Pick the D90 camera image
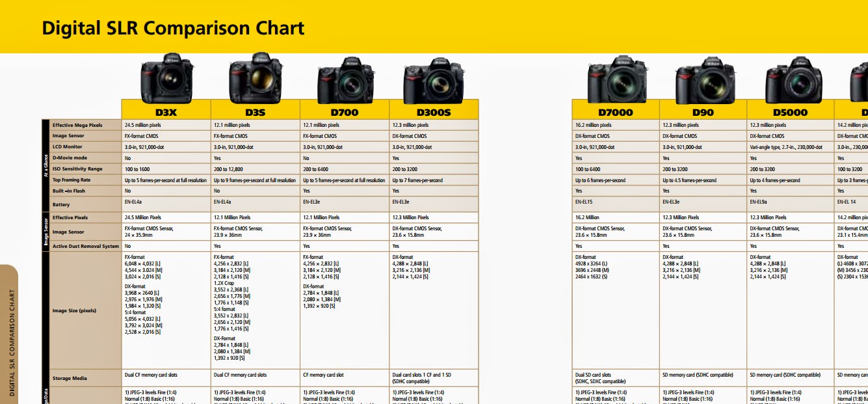Image resolution: width=868 pixels, height=404 pixels. [704, 80]
